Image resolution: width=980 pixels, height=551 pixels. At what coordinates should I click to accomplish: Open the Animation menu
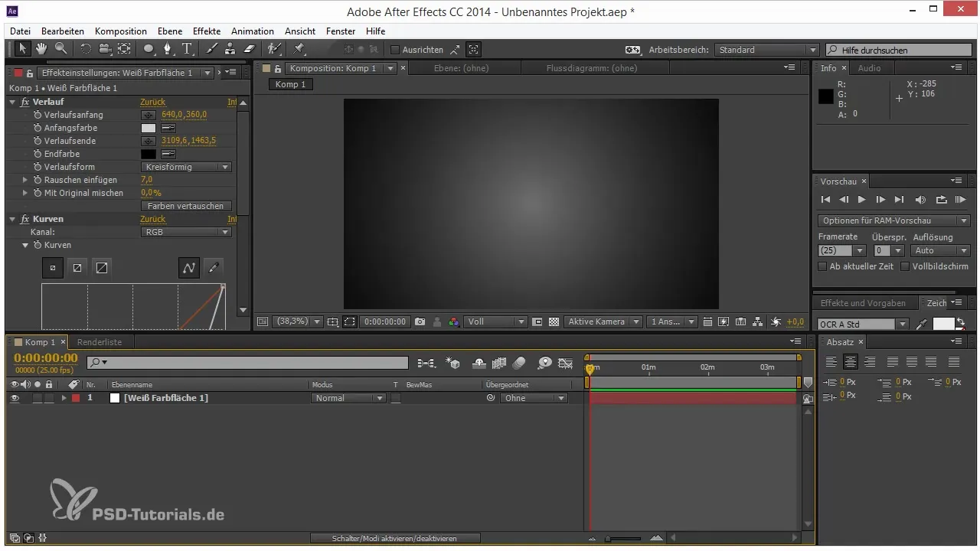tap(253, 31)
